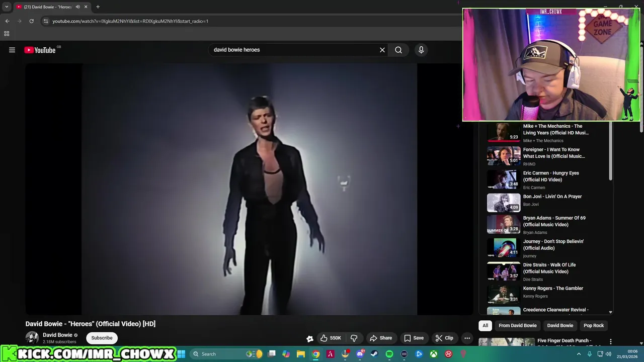The image size is (644, 362).
Task: View site information icon in address bar
Action: 46,21
